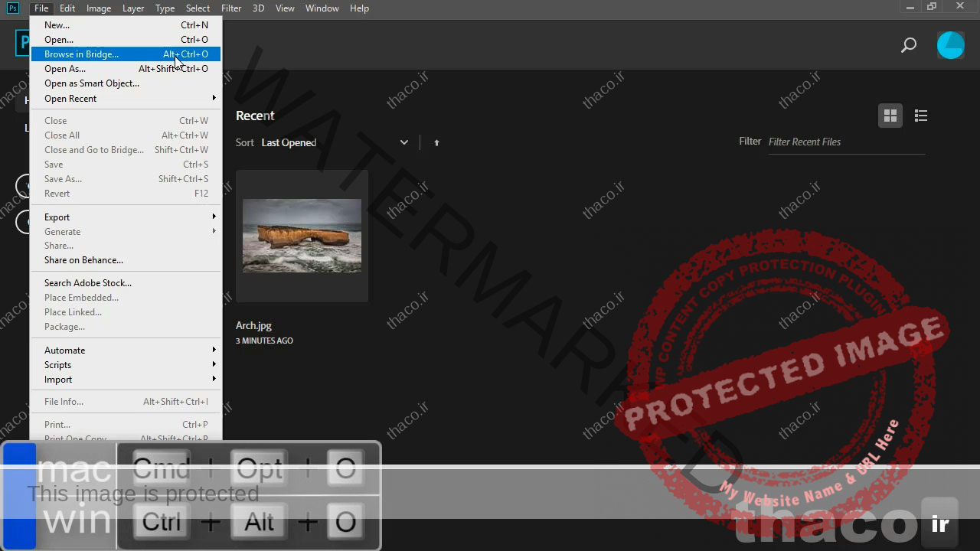Open the Select menu
This screenshot has height=551, width=980.
[198, 8]
